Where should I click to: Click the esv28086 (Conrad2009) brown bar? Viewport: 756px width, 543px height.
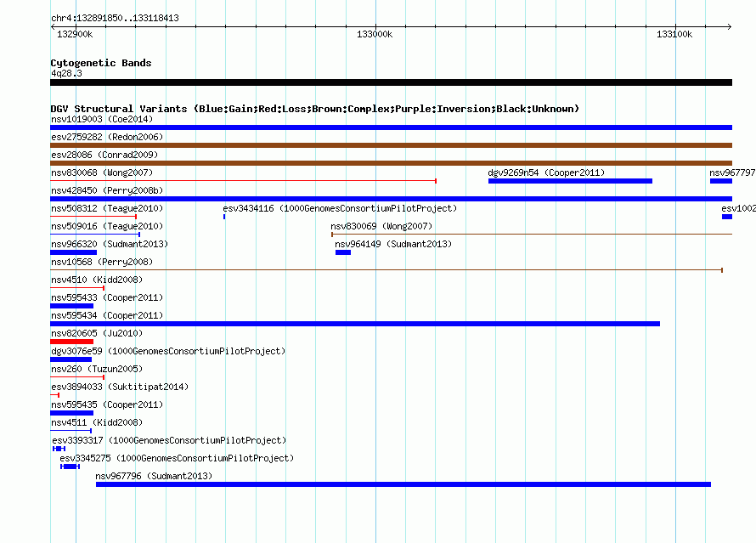click(x=391, y=163)
